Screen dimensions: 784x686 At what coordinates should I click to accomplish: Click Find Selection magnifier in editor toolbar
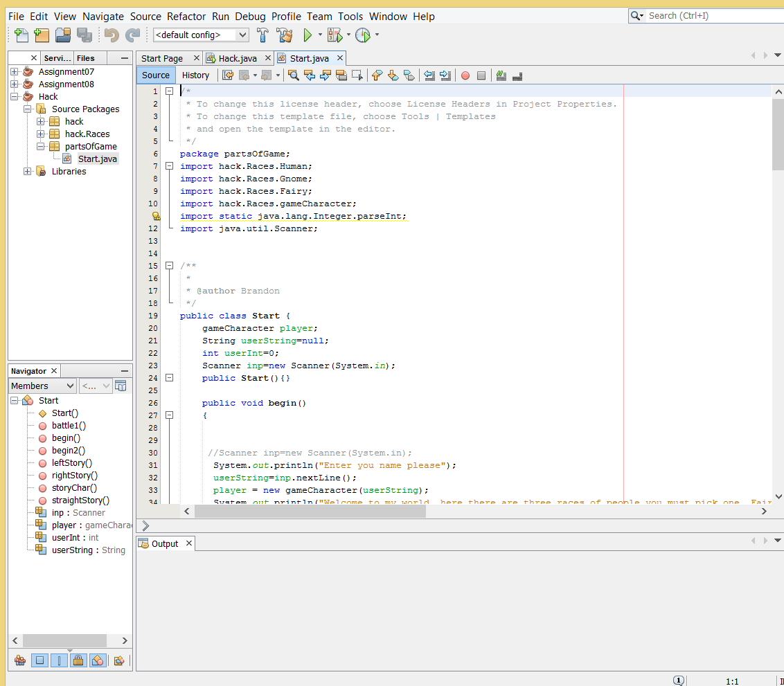[294, 75]
